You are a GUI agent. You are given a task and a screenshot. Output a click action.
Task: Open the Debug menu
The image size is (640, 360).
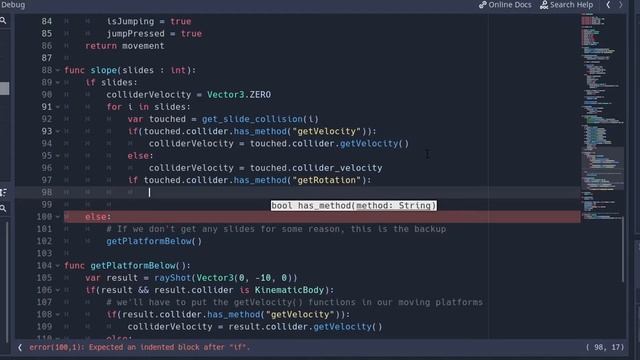tap(13, 5)
